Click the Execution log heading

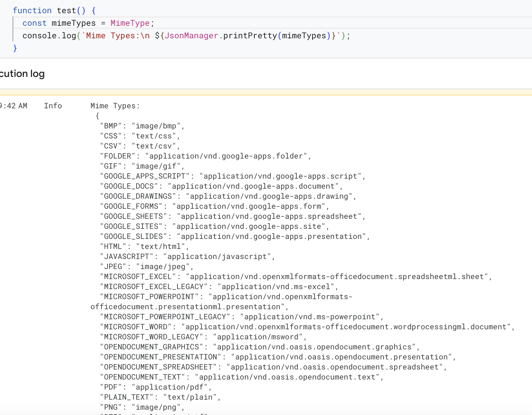tap(22, 74)
